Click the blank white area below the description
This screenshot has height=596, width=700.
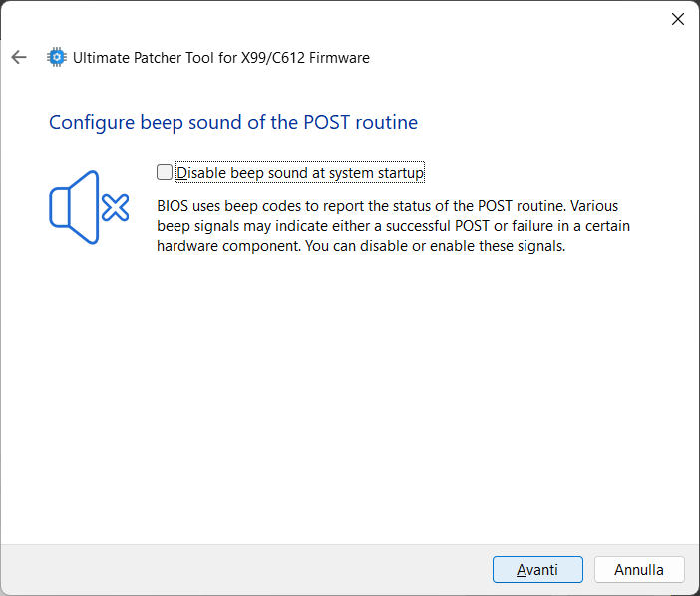(x=349, y=399)
